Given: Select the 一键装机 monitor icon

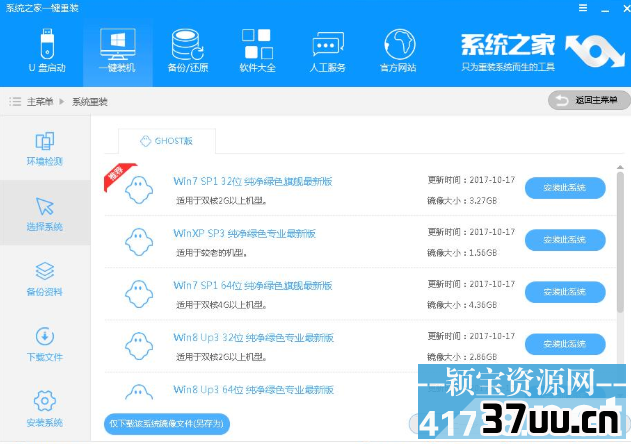Looking at the screenshot, I should [x=118, y=44].
